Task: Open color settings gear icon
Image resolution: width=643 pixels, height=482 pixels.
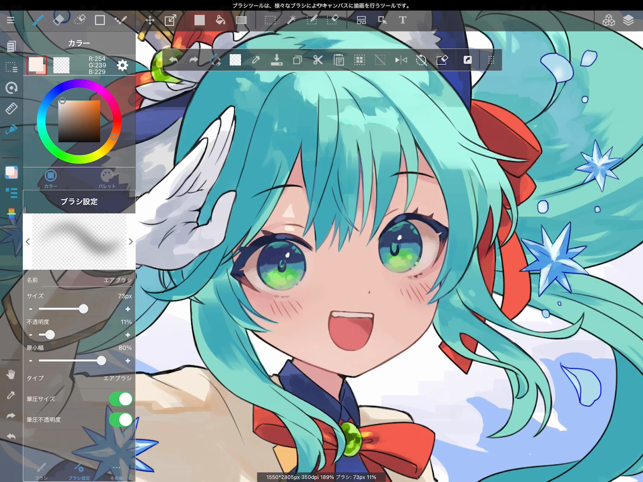Action: click(122, 65)
